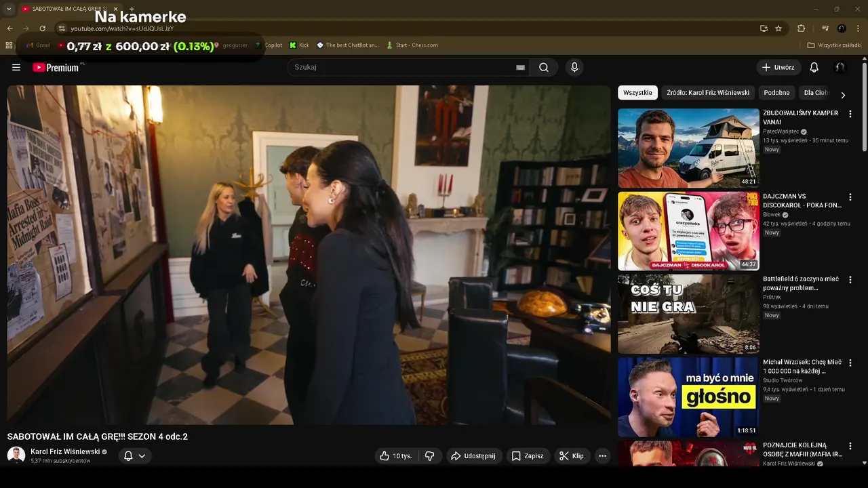
Task: Open Studio Twórców channel name
Action: tap(781, 380)
